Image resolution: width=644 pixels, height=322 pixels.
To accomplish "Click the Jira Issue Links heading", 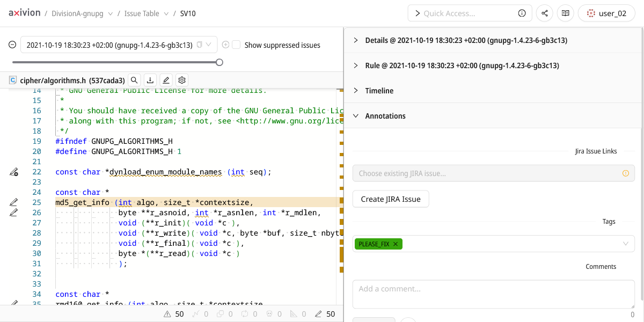I will 596,151.
